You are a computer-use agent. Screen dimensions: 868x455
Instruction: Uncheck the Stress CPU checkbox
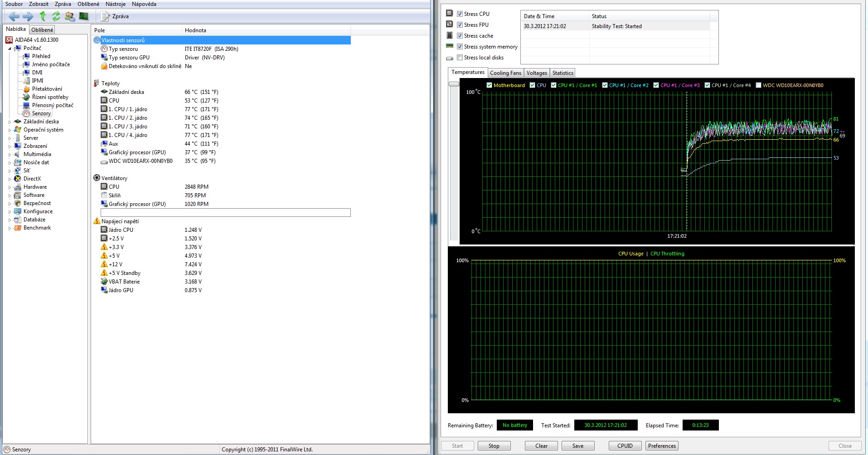(460, 14)
